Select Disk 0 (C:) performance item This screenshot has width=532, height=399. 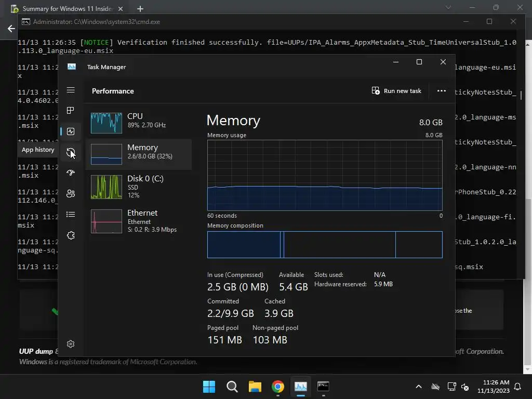(x=139, y=187)
